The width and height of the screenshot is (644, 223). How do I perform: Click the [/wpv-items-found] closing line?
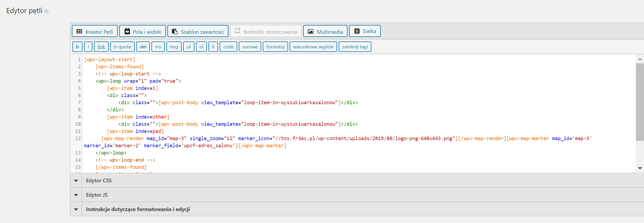click(121, 167)
